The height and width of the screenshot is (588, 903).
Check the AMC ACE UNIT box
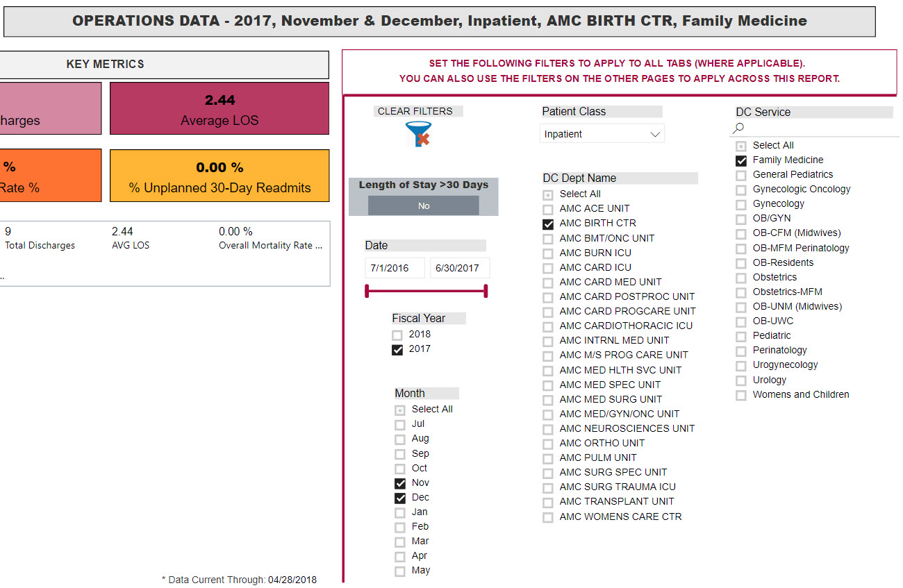tap(548, 209)
